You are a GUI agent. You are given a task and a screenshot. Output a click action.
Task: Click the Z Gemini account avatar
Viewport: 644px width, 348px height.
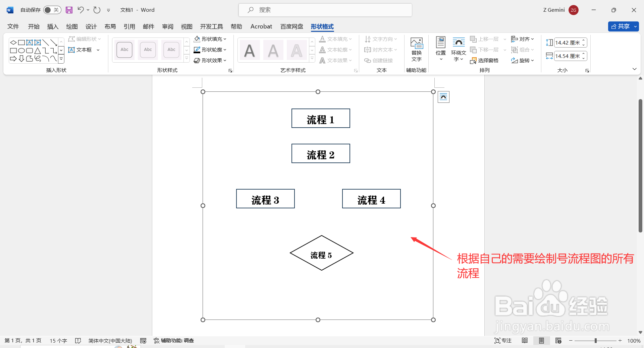click(574, 10)
